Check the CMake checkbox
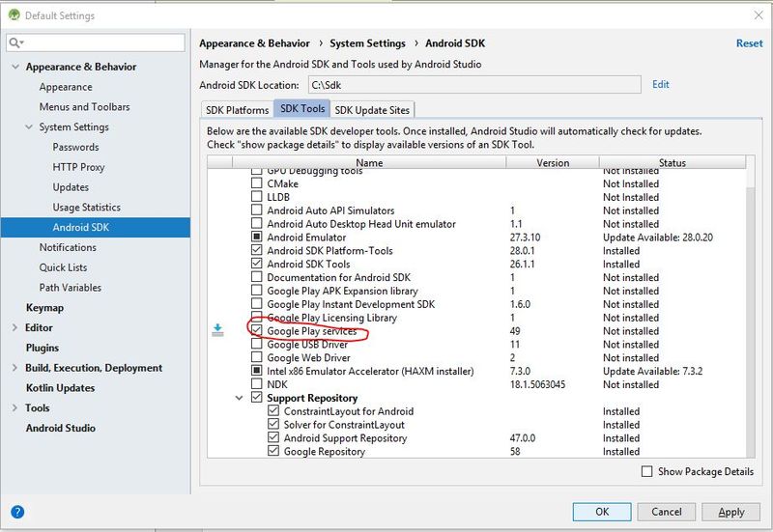Screen dimensions: 773x532 (256, 183)
